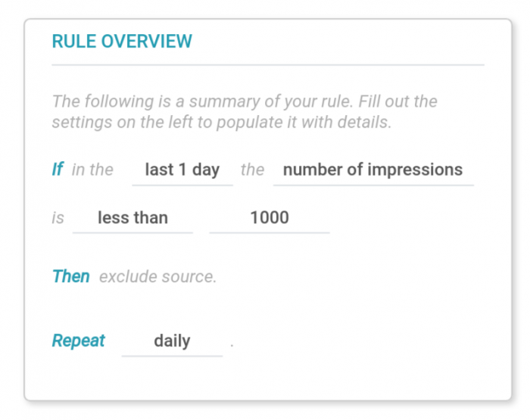Click the "settings on the left" text line

(x=221, y=123)
